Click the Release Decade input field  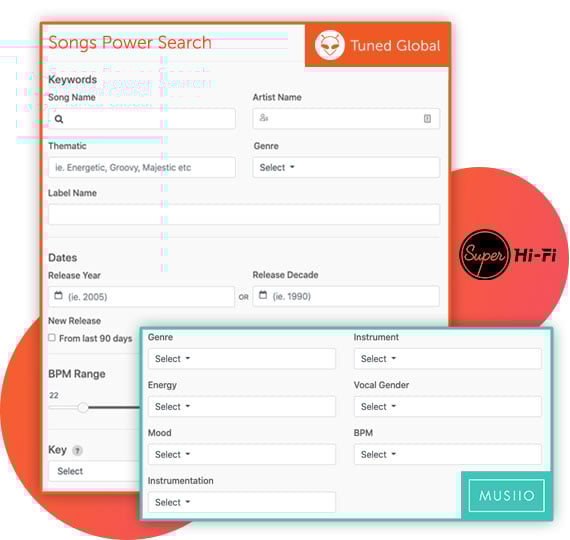point(346,296)
